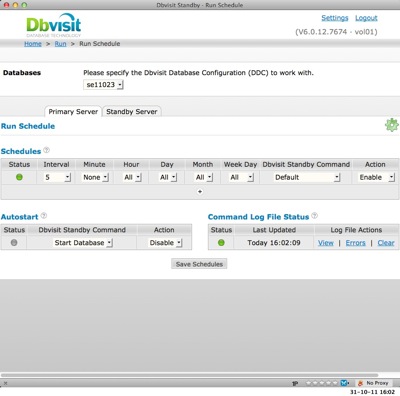
Task: Open the schedule Action Enable dropdown
Action: pos(376,177)
